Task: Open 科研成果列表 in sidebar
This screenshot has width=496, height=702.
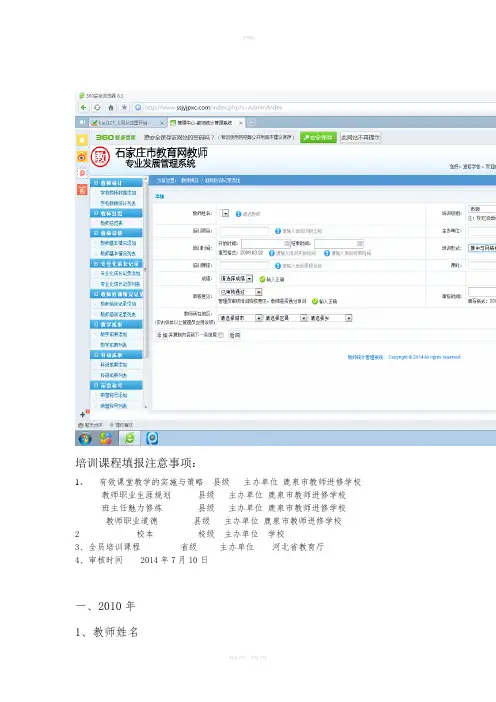Action: (x=114, y=375)
